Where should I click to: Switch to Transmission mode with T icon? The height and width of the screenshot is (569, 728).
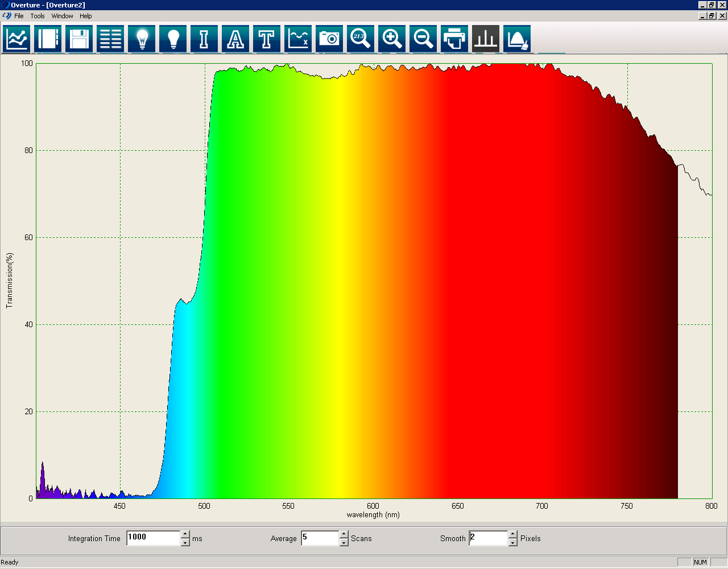pyautogui.click(x=267, y=39)
